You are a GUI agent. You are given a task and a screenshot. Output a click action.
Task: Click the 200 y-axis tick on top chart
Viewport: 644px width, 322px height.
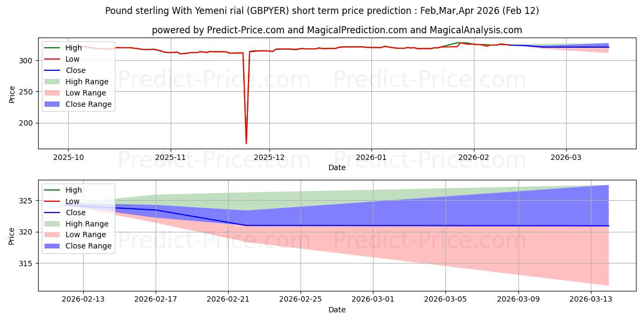[x=27, y=123]
